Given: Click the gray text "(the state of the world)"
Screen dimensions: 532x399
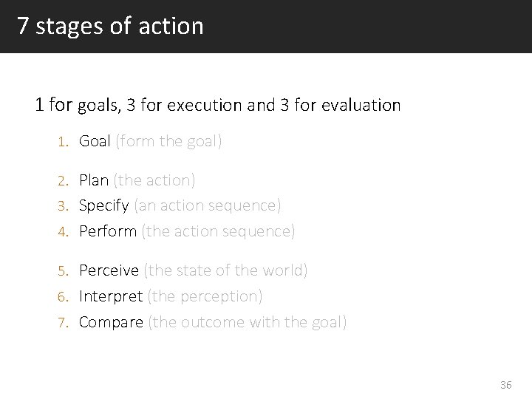Looking at the screenshot, I should pos(225,270).
